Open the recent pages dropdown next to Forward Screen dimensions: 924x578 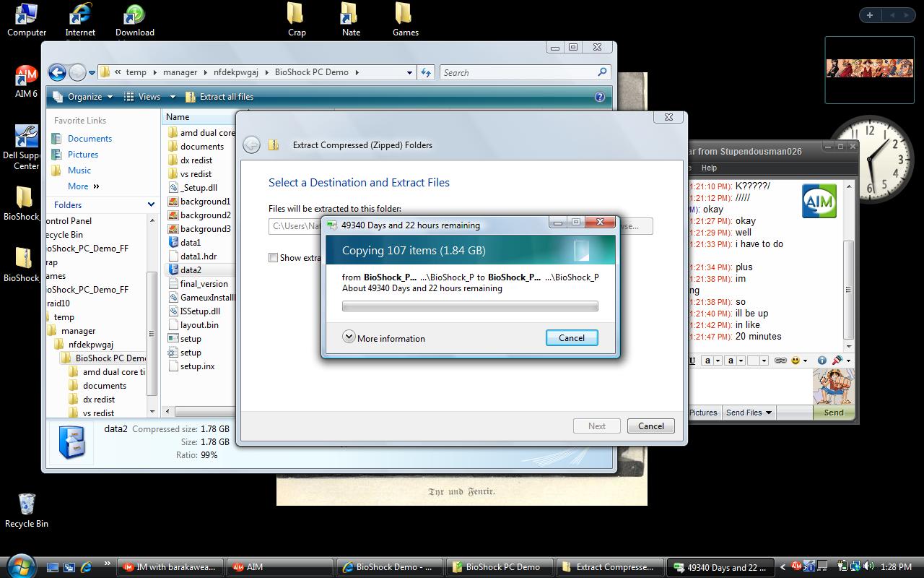tap(92, 72)
